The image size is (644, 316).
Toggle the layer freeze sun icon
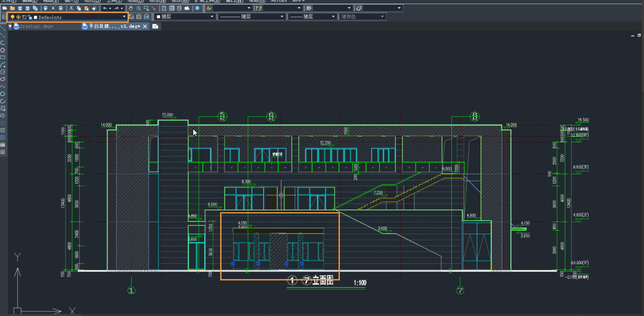[18, 17]
